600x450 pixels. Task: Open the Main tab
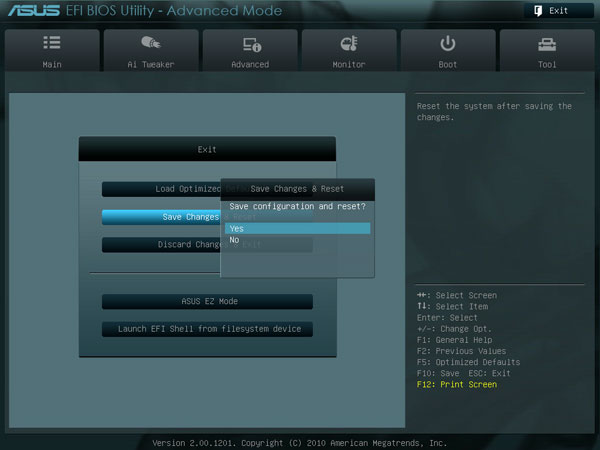tap(52, 50)
